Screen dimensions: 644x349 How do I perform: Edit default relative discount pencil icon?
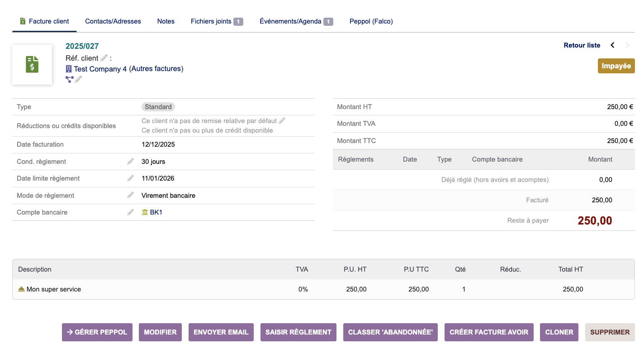pyautogui.click(x=282, y=121)
